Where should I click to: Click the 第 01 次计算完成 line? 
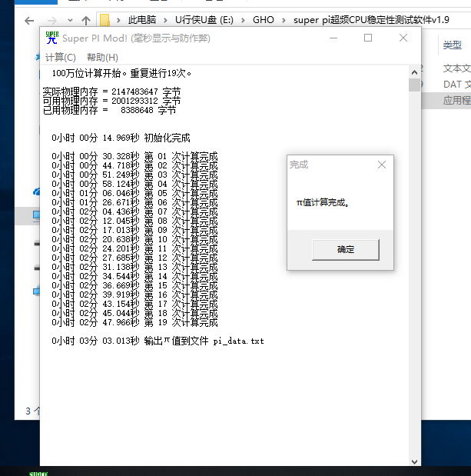tap(134, 156)
